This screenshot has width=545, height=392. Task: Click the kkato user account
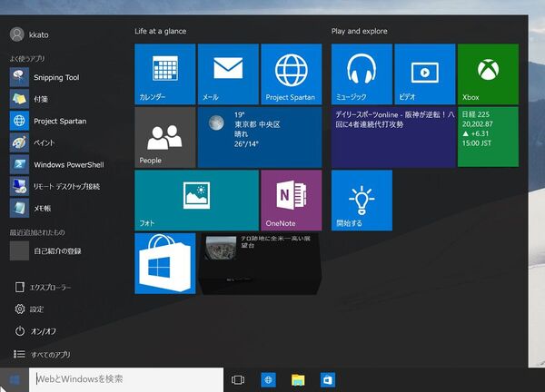click(x=30, y=34)
